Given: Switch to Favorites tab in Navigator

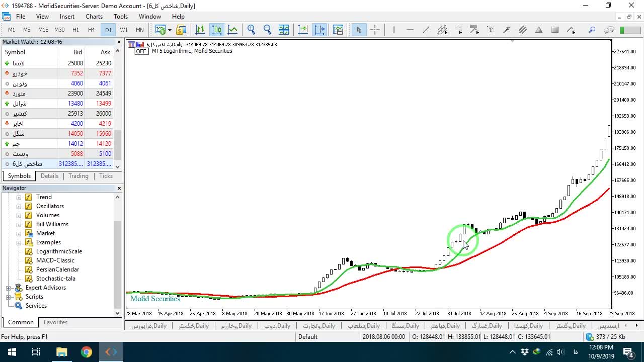Looking at the screenshot, I should pos(55,322).
